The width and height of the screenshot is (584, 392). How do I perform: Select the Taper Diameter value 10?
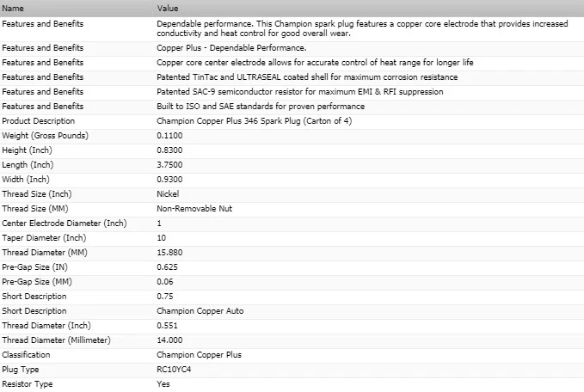pyautogui.click(x=162, y=238)
